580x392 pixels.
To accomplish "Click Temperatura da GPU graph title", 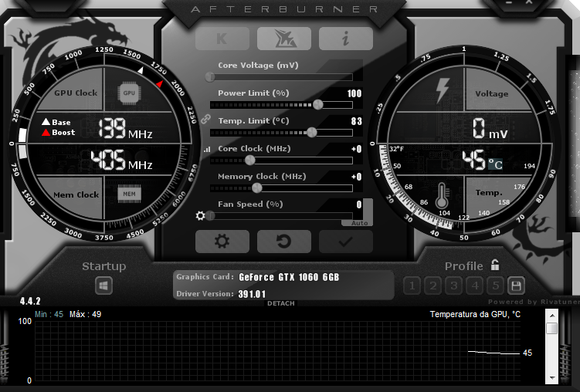I will pos(475,314).
